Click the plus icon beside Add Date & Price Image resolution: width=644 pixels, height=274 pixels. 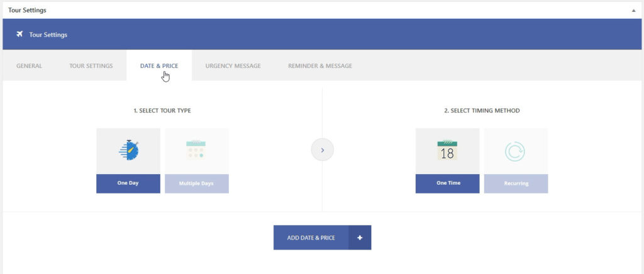click(x=360, y=238)
